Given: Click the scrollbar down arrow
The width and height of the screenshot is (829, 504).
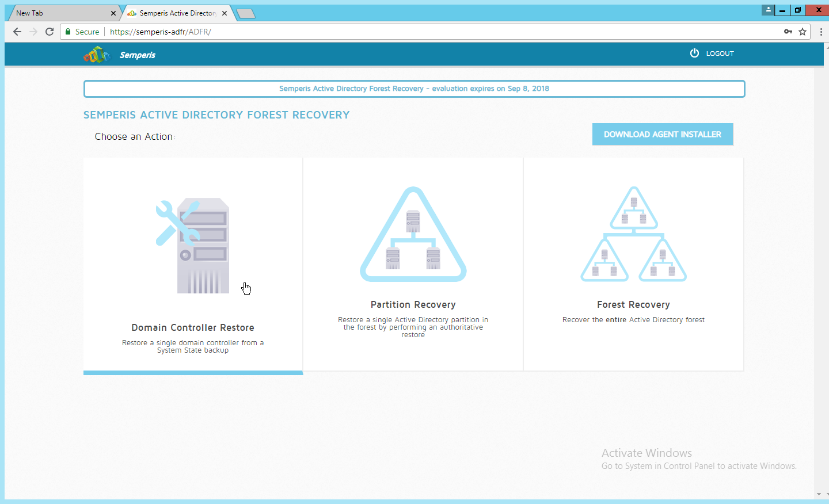Looking at the screenshot, I should pos(819,494).
